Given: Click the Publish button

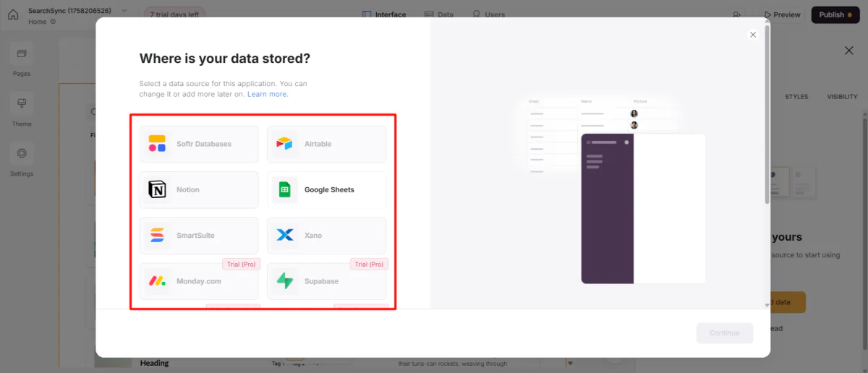Looking at the screenshot, I should click(x=835, y=14).
